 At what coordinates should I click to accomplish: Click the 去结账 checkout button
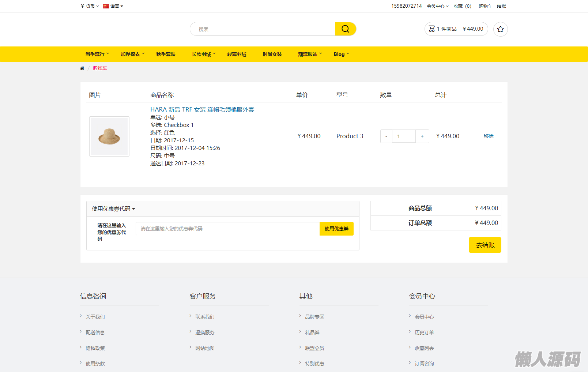485,245
